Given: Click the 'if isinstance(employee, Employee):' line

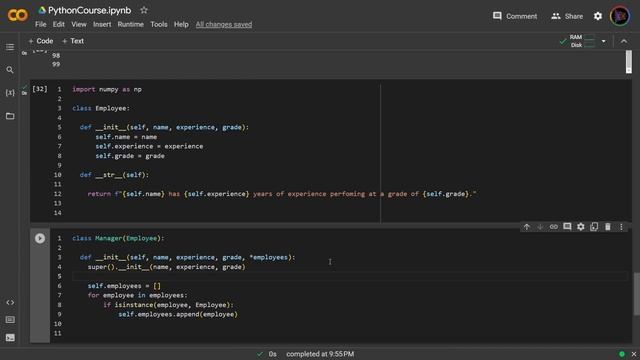Looking at the screenshot, I should click(168, 305).
